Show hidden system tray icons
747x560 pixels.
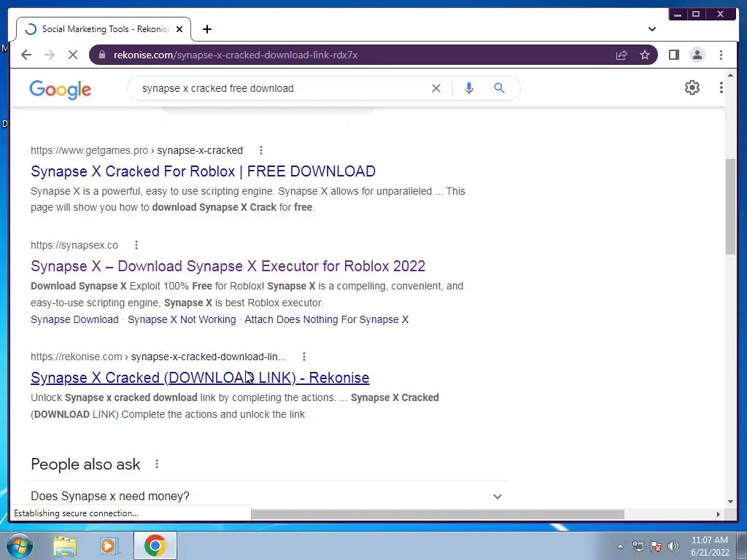coord(620,546)
